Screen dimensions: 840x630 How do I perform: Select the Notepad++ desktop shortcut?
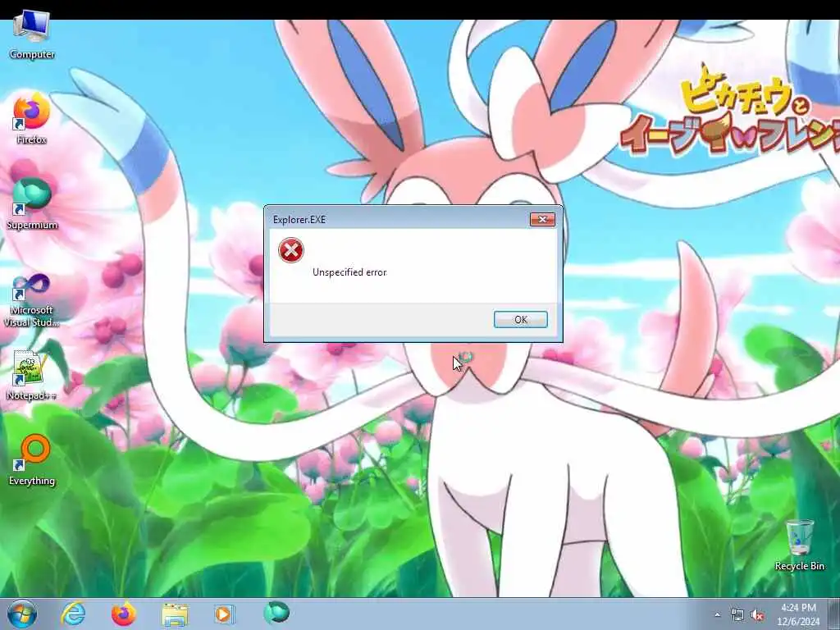pos(32,375)
